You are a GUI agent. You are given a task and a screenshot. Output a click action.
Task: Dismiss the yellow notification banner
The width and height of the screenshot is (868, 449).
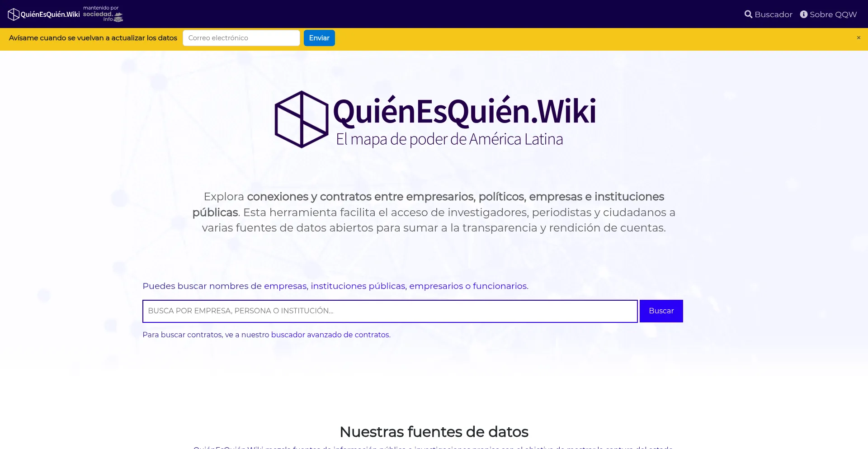coord(859,38)
